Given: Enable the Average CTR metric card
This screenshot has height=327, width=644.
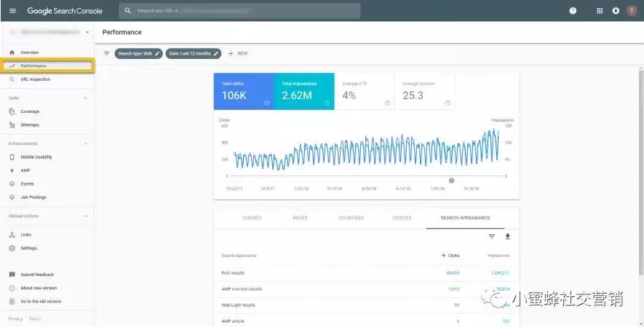Looking at the screenshot, I should coord(365,91).
